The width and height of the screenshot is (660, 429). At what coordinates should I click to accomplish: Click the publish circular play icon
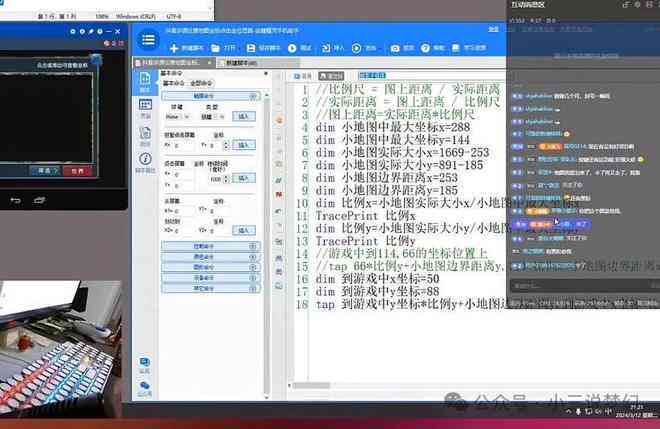[x=357, y=48]
